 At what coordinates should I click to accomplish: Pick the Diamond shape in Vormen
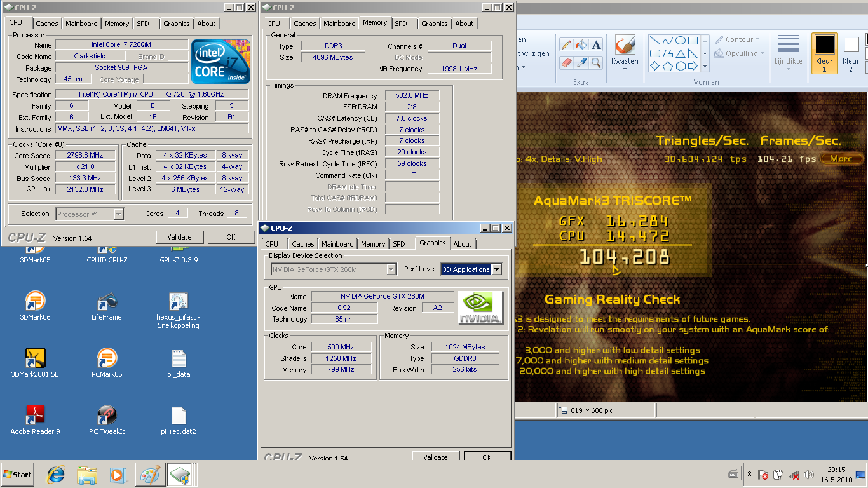pyautogui.click(x=655, y=66)
